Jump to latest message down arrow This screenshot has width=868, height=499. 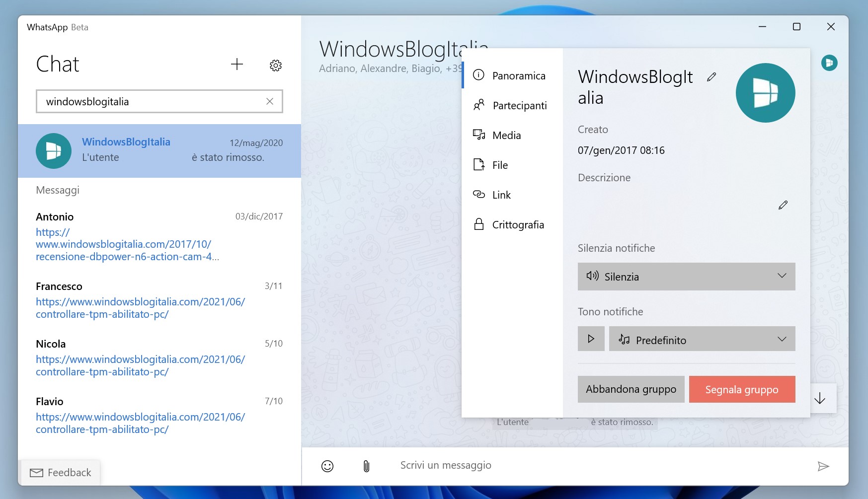[x=820, y=398]
